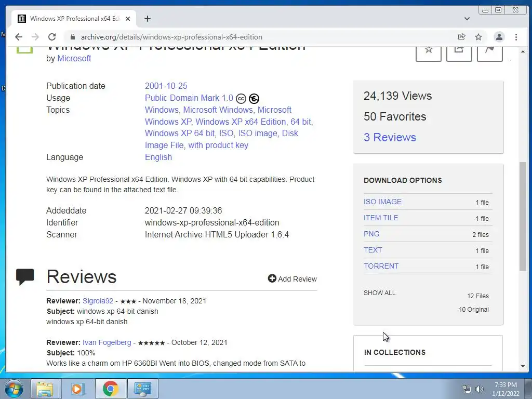Open Windows Explorer from taskbar

point(45,389)
